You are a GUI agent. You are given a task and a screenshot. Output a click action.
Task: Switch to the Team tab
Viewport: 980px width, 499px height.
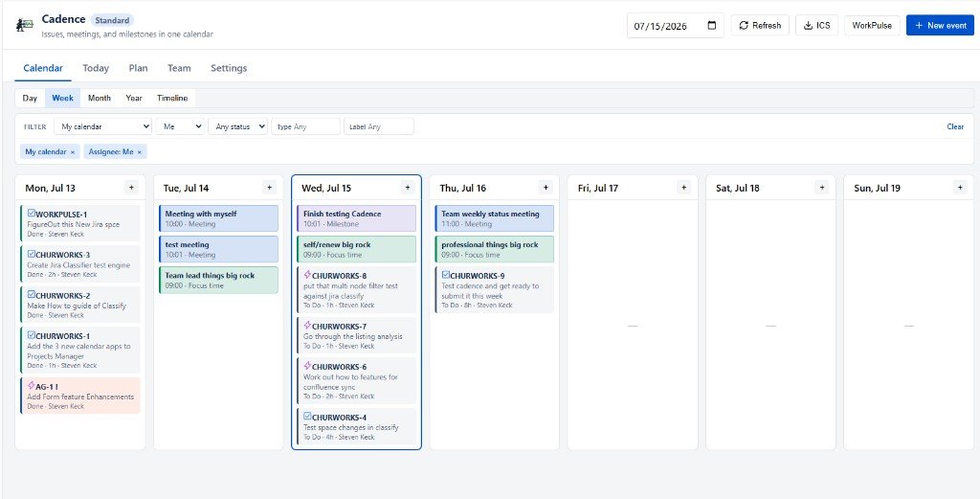pyautogui.click(x=179, y=68)
